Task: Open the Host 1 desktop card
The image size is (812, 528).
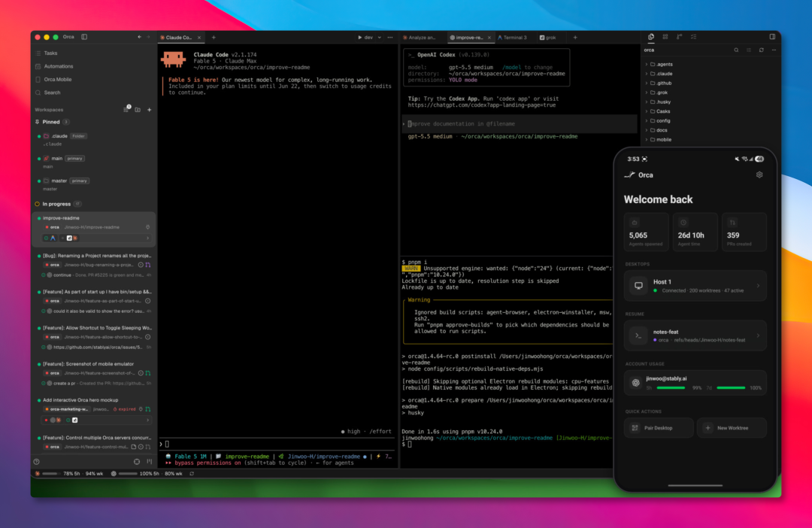Action: (695, 286)
